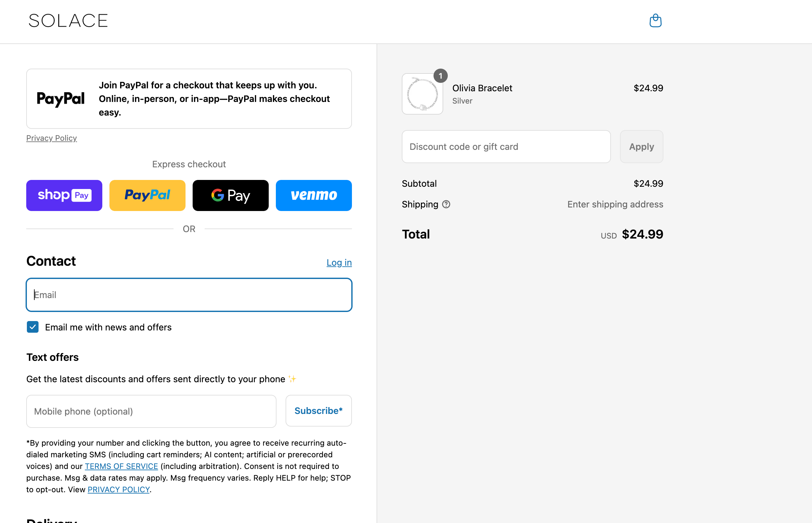Image resolution: width=812 pixels, height=523 pixels.
Task: Click the Email input field
Action: tap(189, 295)
